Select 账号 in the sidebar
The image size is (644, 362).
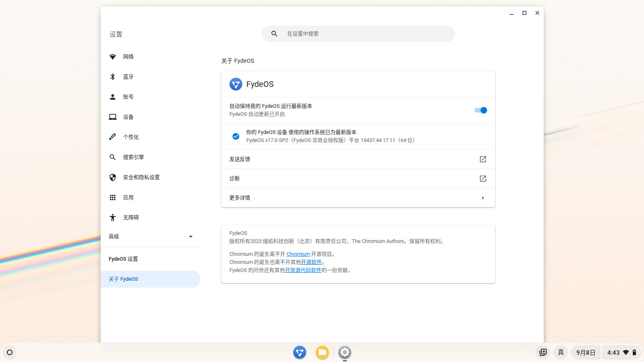pos(151,97)
